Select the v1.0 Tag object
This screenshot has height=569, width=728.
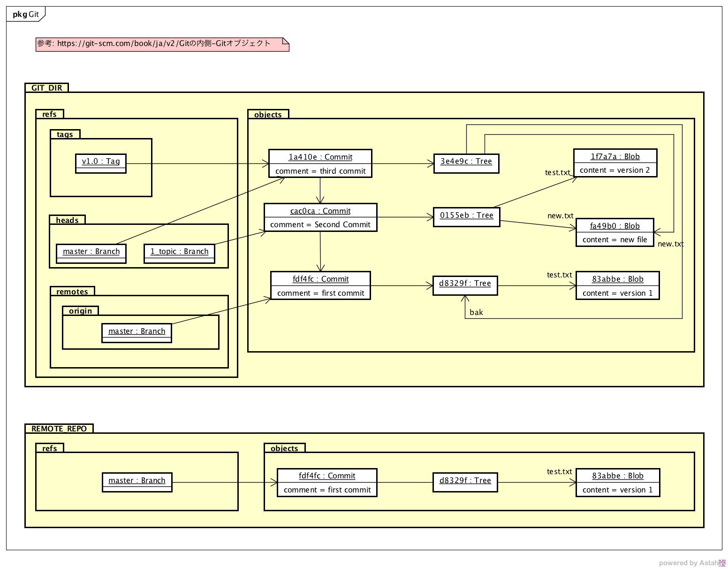tap(101, 163)
